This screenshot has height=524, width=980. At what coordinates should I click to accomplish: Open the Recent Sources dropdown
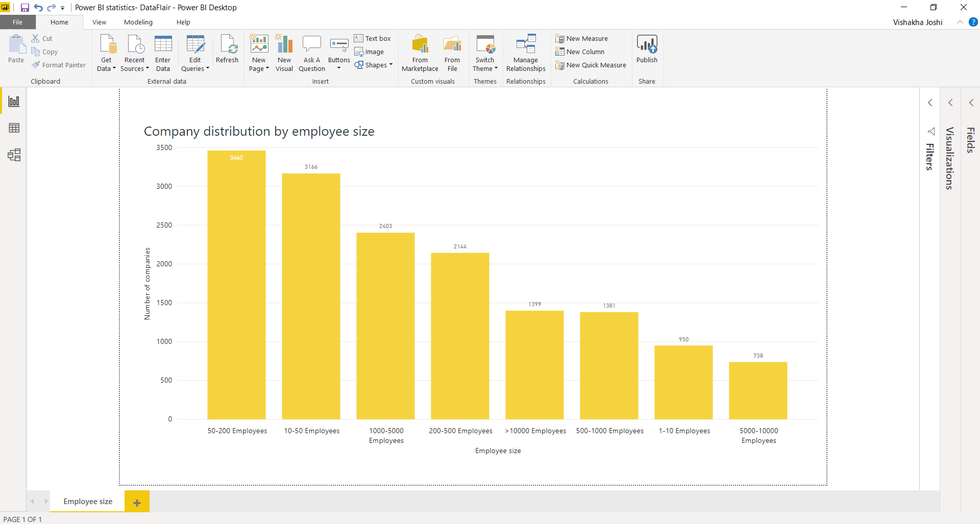pyautogui.click(x=135, y=53)
